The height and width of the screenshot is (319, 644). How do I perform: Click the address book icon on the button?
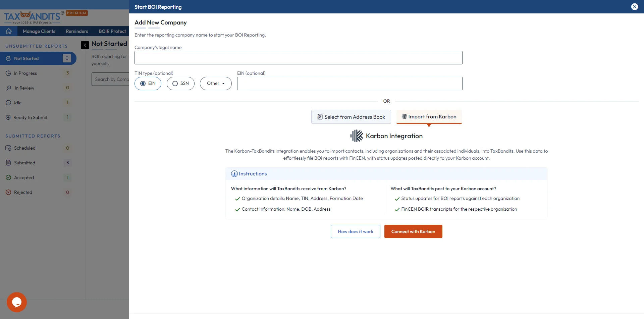[320, 117]
